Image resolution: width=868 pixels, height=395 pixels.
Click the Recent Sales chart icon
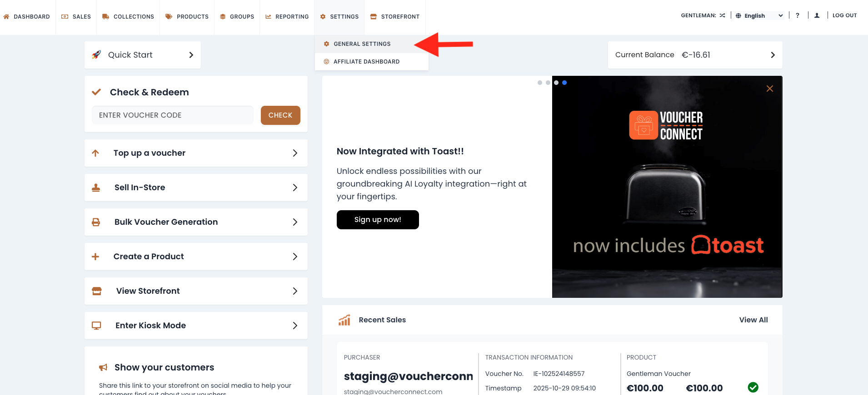344,320
